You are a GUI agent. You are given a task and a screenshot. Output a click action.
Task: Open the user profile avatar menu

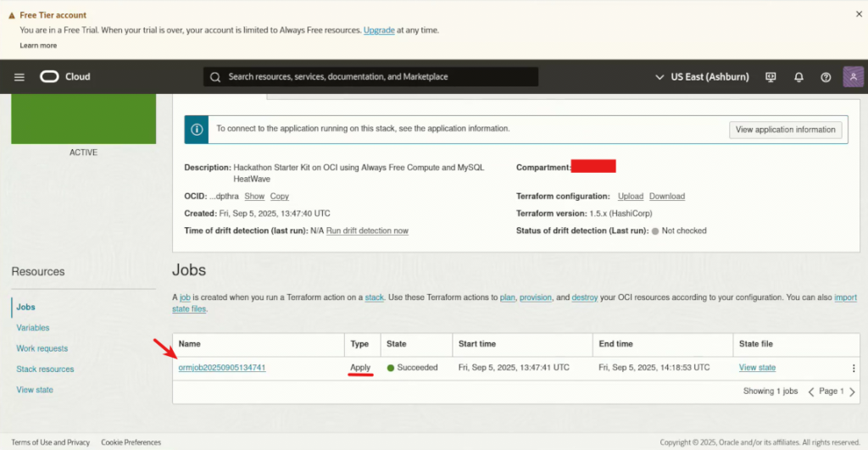[x=853, y=77]
